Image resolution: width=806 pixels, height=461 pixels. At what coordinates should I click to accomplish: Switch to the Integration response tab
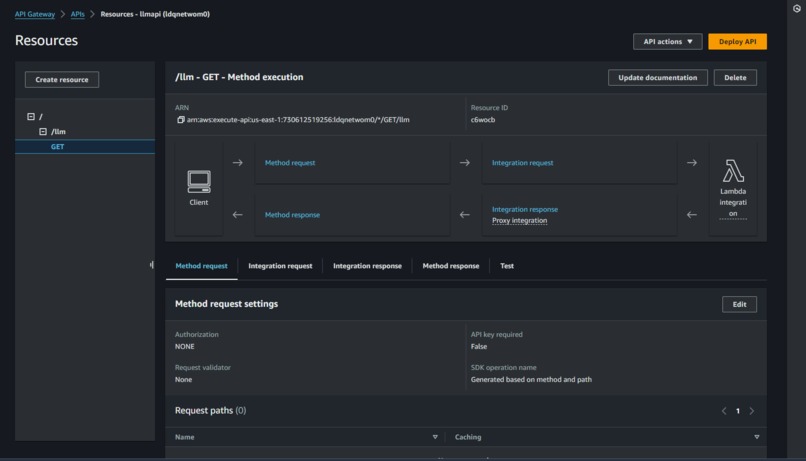point(368,266)
